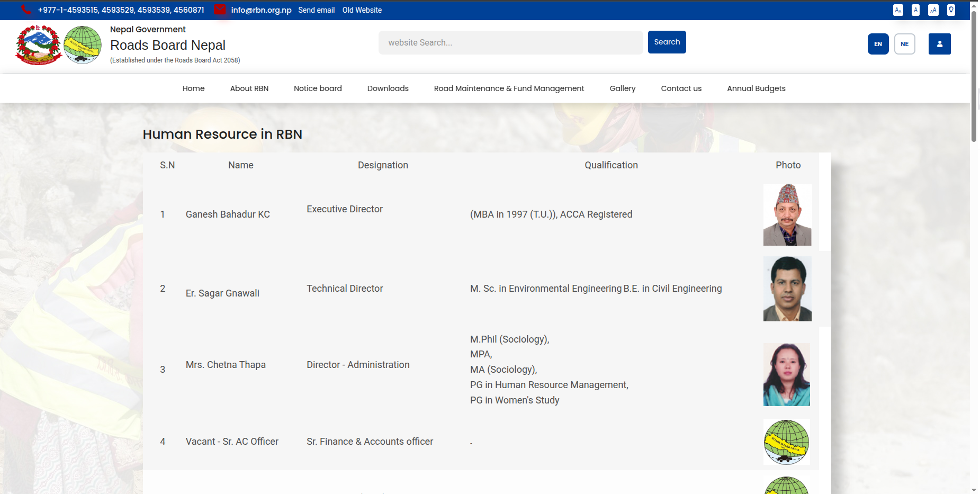Click the red phone icon in top bar
This screenshot has width=980, height=494.
click(x=26, y=10)
